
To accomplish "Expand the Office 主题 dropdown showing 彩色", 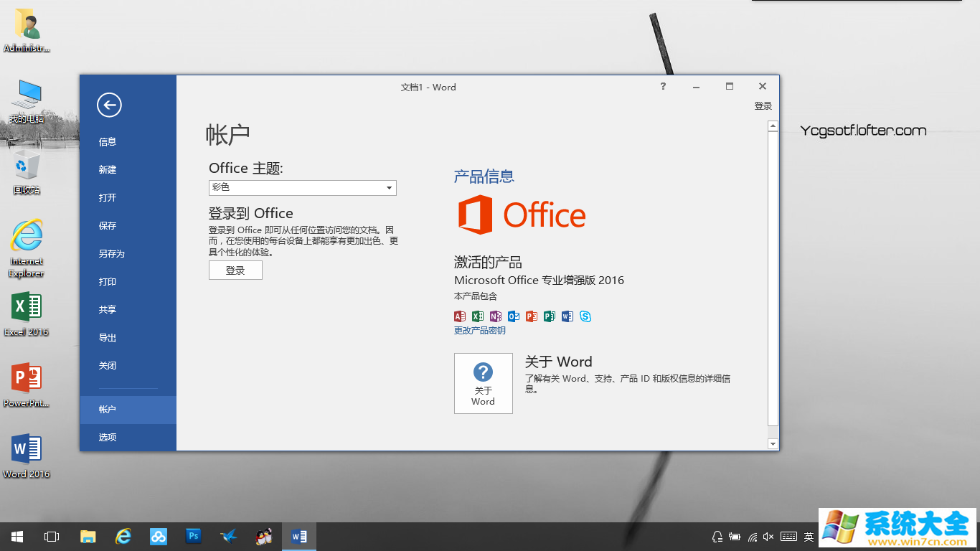I will (x=303, y=187).
